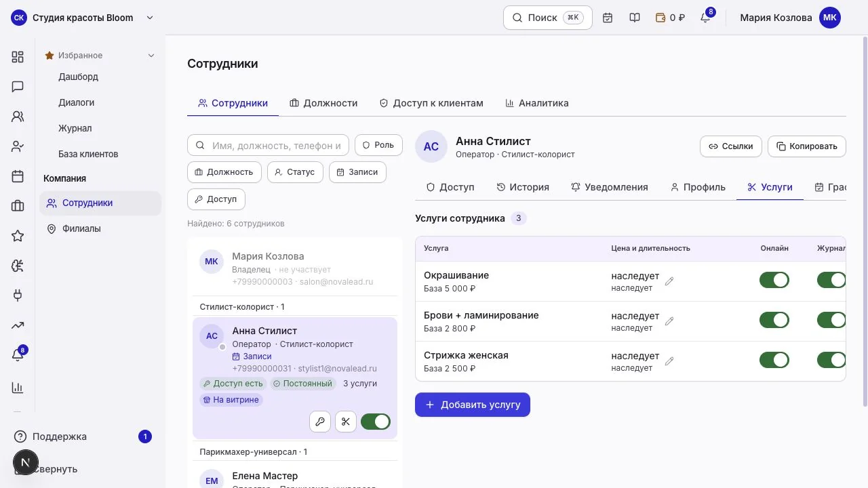Expand the Студия красоты Bloom company switcher
Screen dimensions: 868x488
(83, 18)
